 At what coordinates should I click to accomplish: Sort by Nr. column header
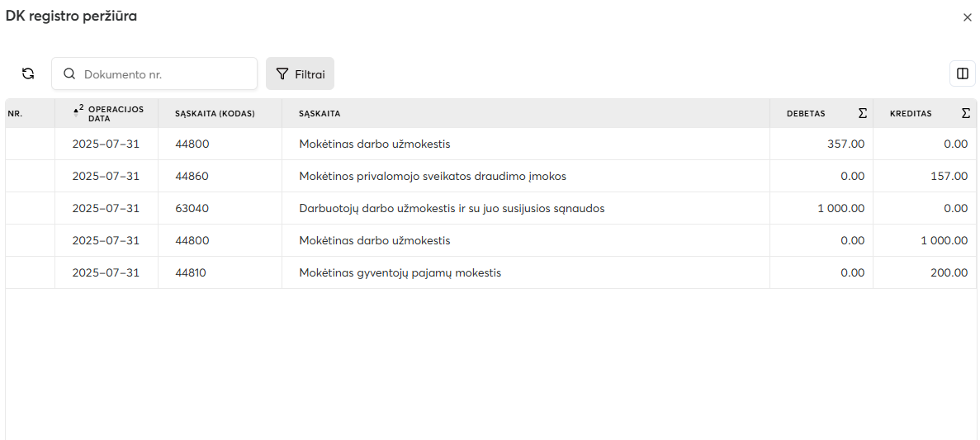[15, 114]
